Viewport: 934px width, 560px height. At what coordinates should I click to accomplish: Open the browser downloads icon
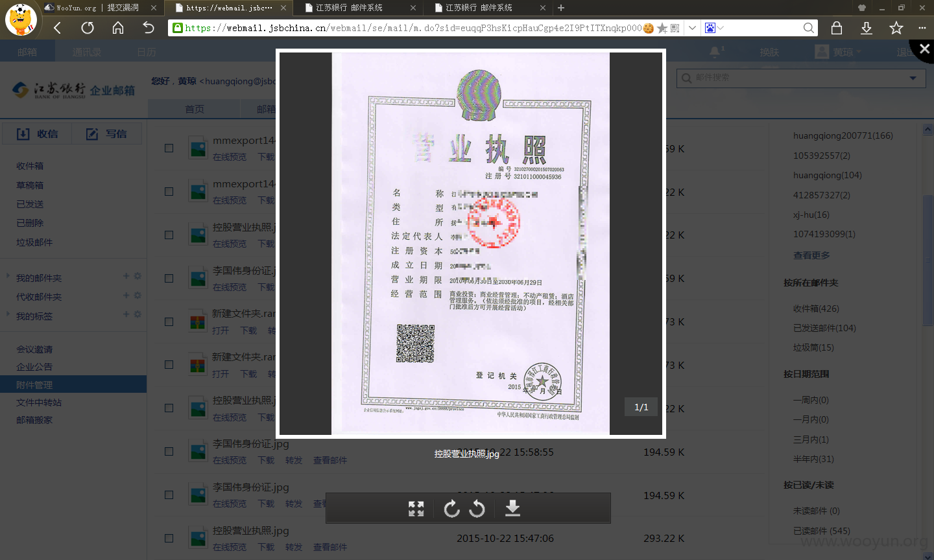click(867, 28)
